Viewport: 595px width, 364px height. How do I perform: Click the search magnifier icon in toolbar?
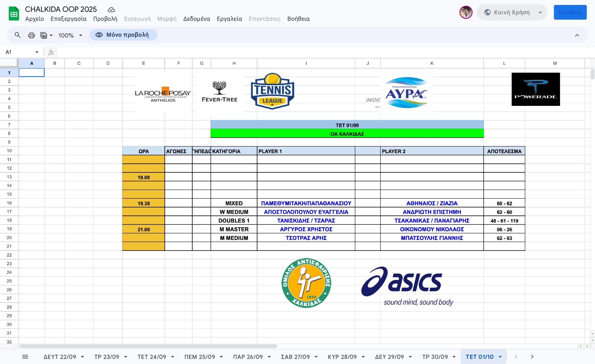[x=17, y=35]
